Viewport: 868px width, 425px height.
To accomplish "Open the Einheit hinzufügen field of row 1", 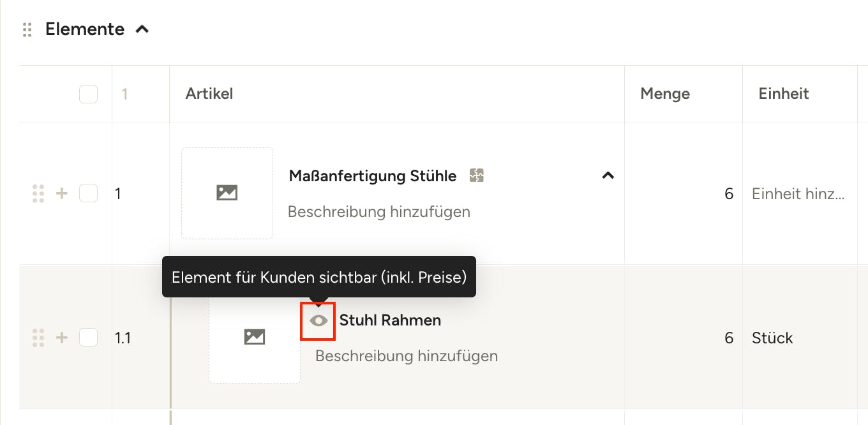I will (x=799, y=194).
